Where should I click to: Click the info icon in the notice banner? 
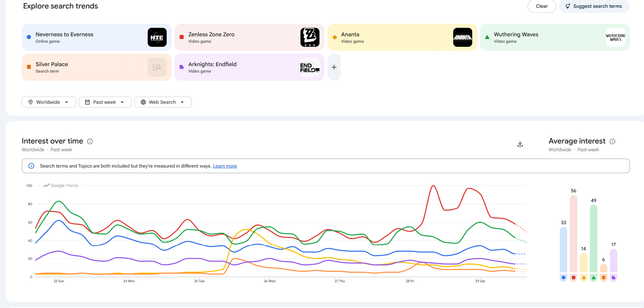[x=31, y=166]
